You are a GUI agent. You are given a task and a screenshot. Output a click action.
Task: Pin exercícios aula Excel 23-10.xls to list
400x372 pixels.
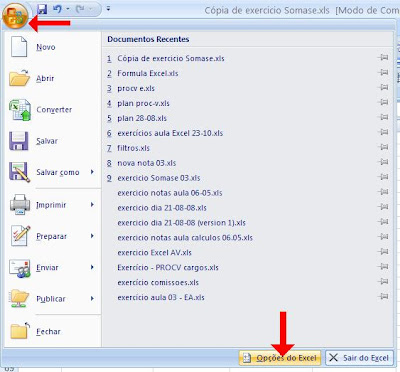pyautogui.click(x=384, y=132)
